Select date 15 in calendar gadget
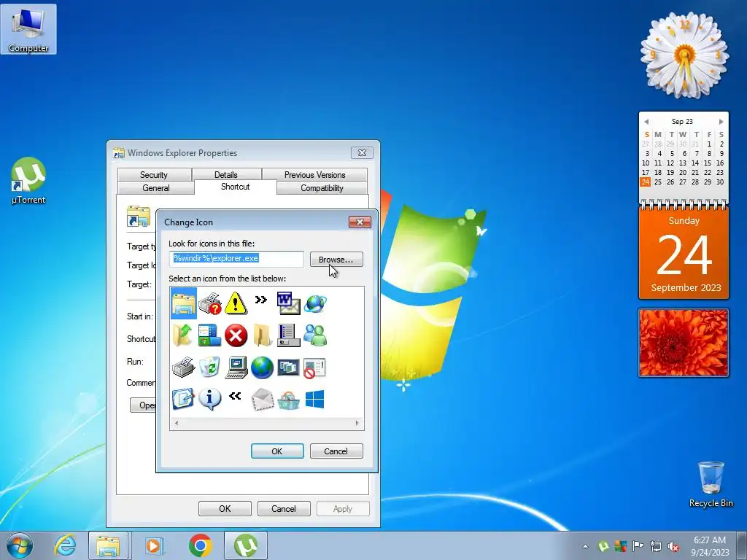Image resolution: width=747 pixels, height=560 pixels. coord(708,163)
